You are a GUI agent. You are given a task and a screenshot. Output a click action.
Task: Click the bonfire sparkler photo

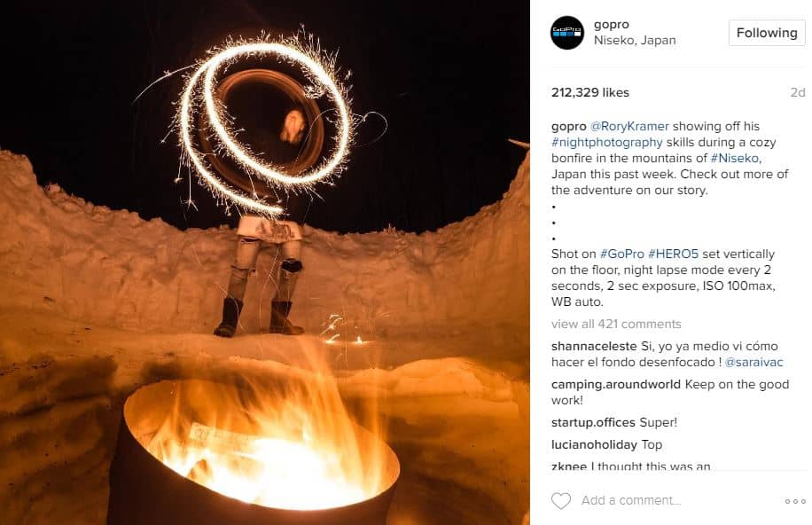[x=265, y=262]
